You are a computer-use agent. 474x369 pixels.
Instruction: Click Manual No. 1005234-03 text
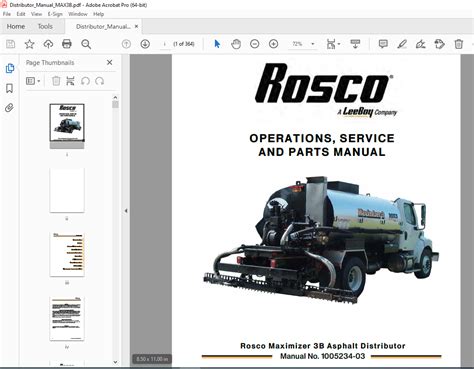[x=322, y=356]
